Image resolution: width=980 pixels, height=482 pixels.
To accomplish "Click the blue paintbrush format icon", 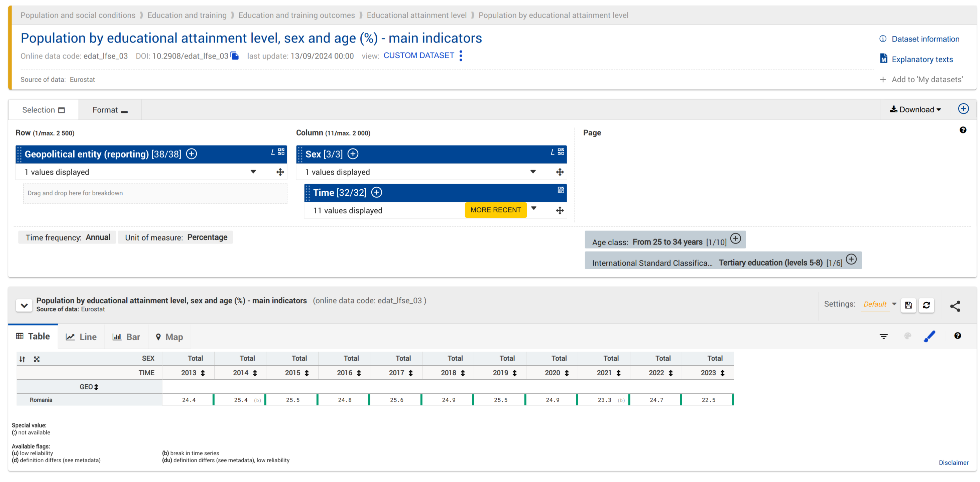I will pyautogui.click(x=929, y=336).
